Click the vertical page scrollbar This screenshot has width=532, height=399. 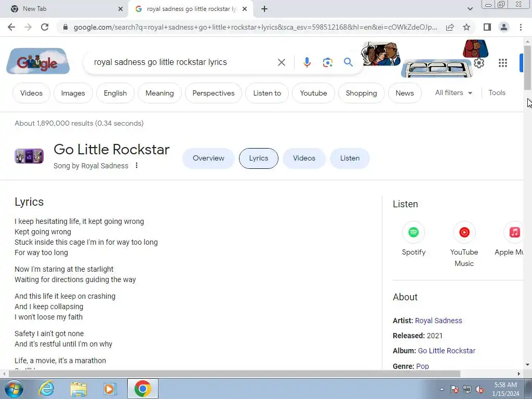(x=527, y=68)
